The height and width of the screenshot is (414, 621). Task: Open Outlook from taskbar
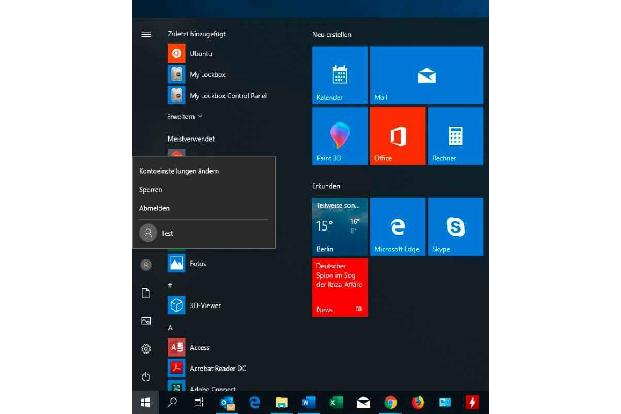point(227,403)
